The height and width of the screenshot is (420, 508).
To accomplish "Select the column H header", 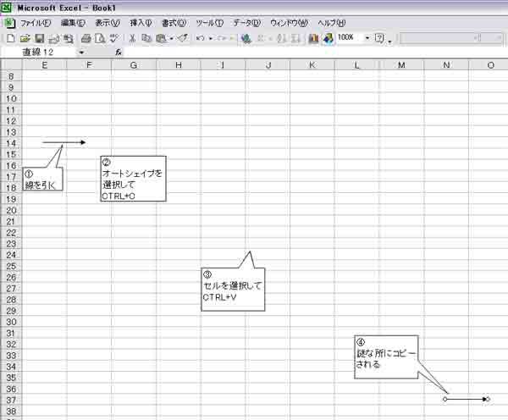I will point(179,65).
